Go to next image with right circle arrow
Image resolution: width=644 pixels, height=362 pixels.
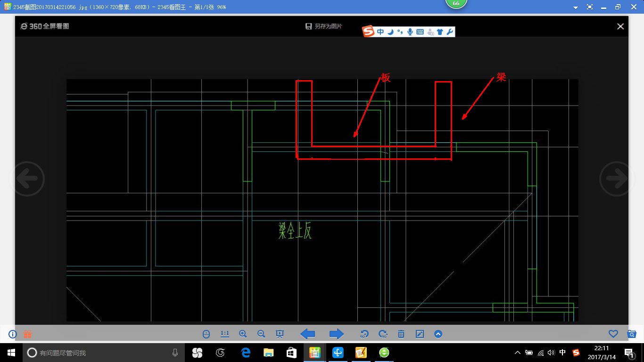(617, 179)
